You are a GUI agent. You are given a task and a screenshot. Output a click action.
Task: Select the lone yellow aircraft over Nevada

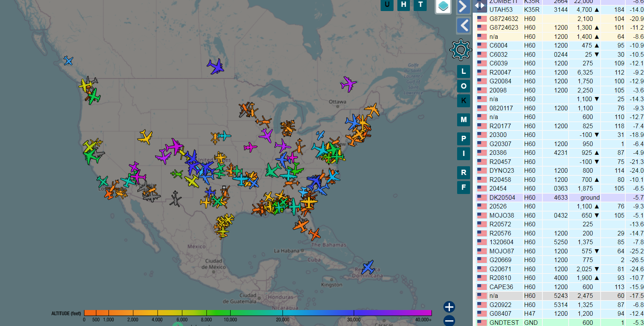pyautogui.click(x=145, y=137)
